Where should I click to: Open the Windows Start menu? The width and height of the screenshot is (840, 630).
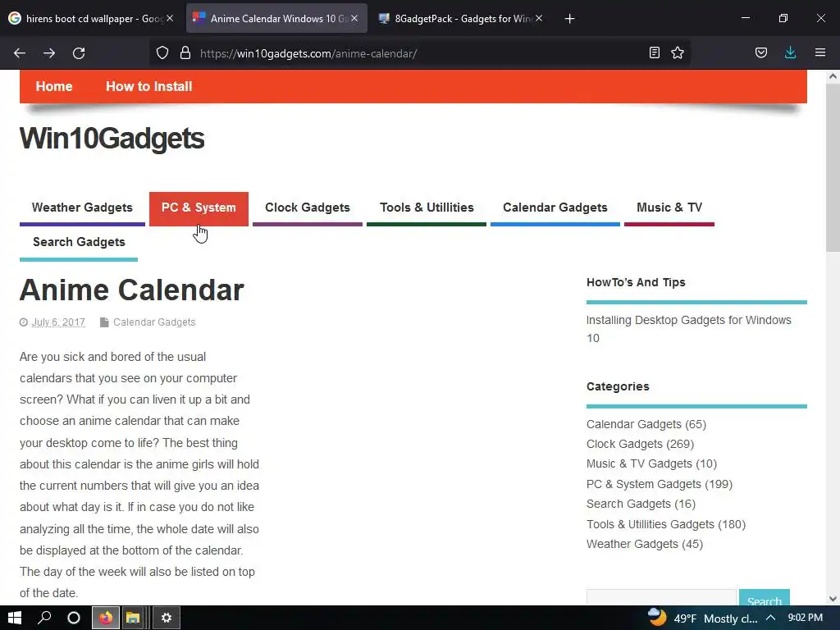click(x=15, y=618)
